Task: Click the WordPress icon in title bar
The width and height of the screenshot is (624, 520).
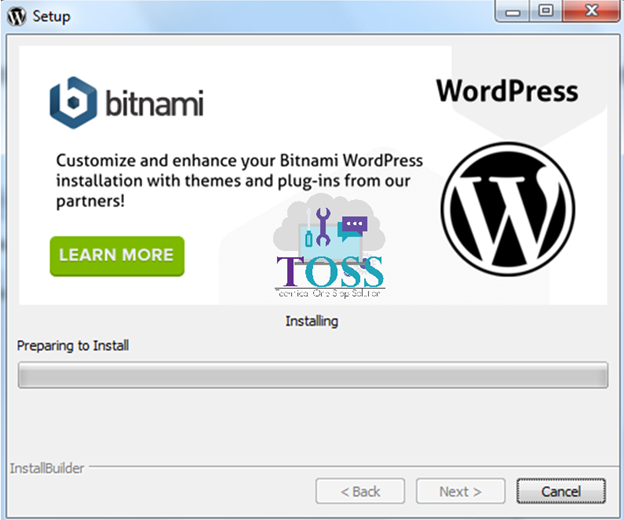Action: click(x=17, y=17)
